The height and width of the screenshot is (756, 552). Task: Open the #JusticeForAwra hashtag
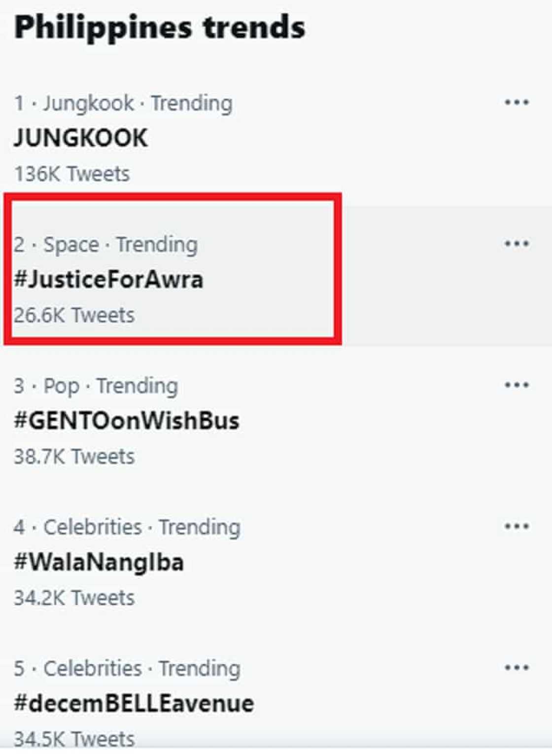click(x=108, y=279)
